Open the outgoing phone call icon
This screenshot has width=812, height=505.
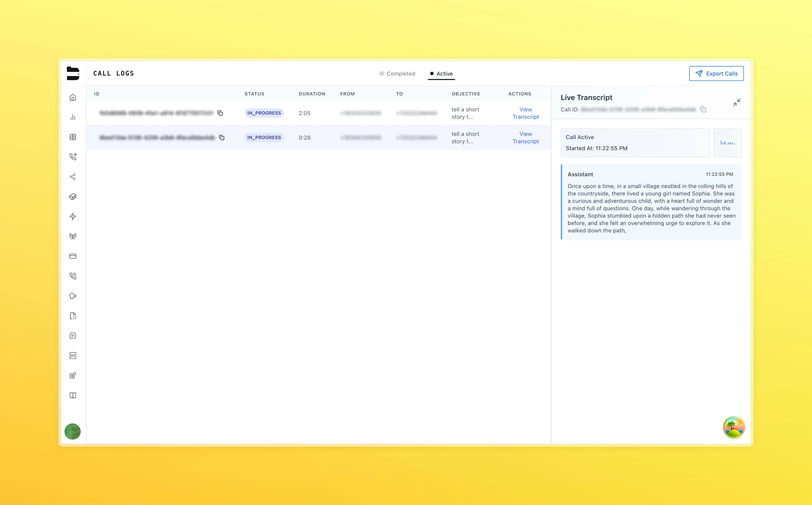click(x=73, y=157)
